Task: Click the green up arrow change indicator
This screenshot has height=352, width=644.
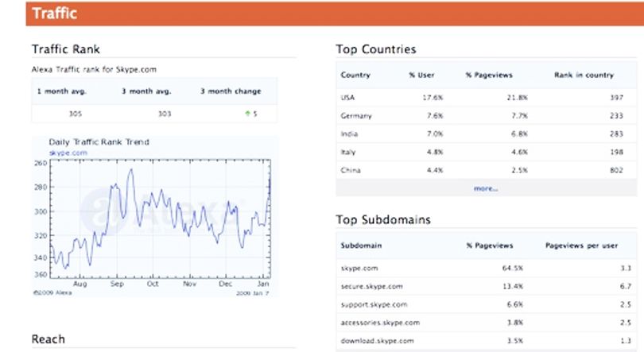Action: (247, 114)
